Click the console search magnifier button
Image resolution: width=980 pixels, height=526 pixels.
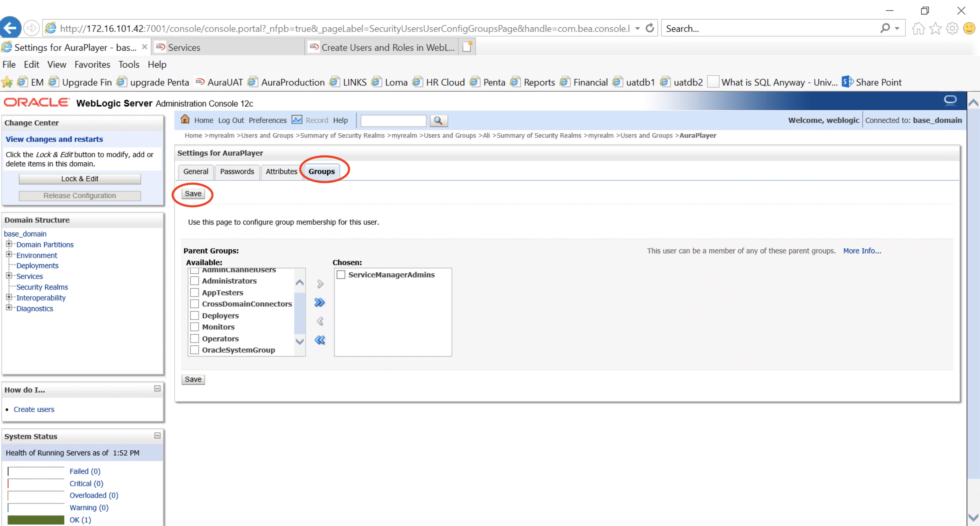(438, 121)
